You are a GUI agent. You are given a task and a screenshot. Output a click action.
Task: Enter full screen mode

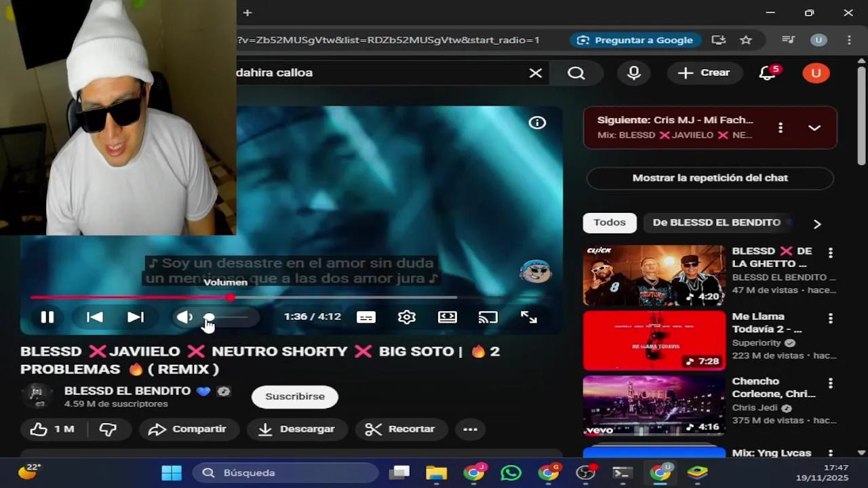529,317
